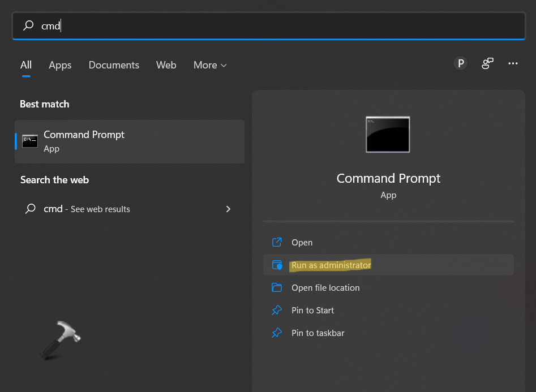Open the P profile account avatar

tap(461, 63)
